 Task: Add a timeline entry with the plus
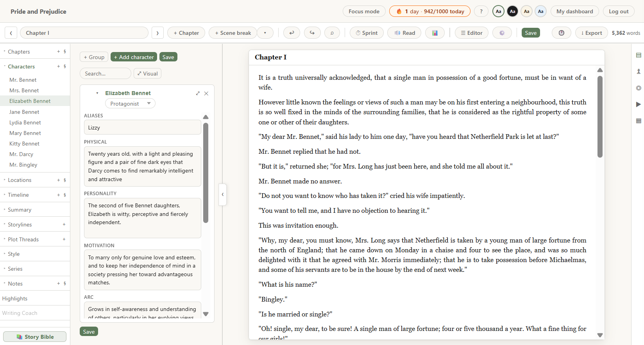click(x=59, y=195)
